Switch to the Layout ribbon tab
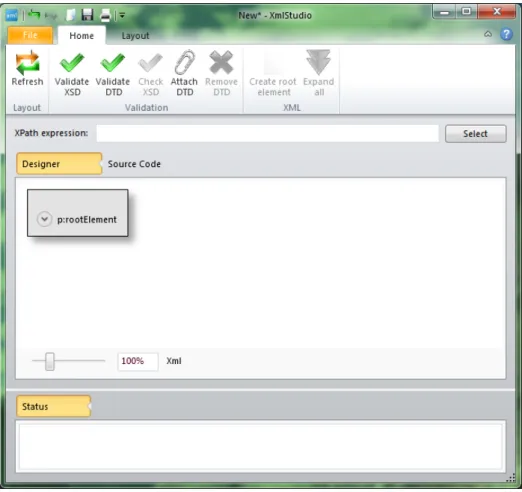 [135, 36]
